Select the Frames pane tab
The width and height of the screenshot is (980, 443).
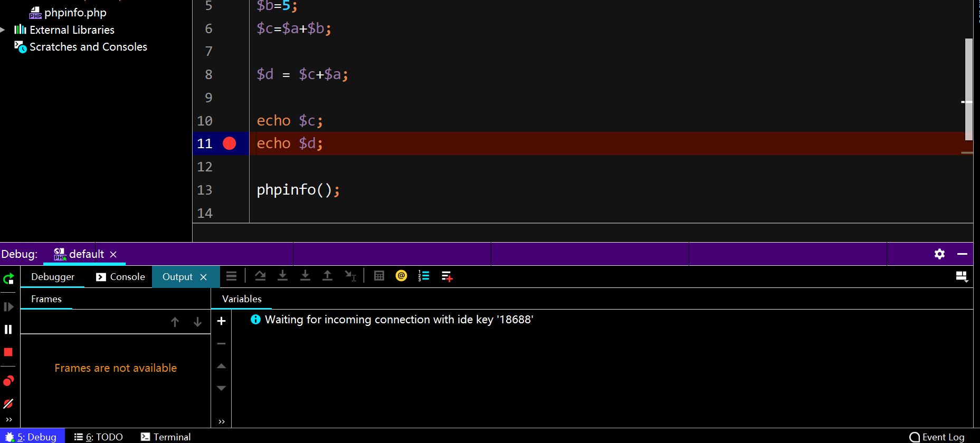tap(46, 299)
